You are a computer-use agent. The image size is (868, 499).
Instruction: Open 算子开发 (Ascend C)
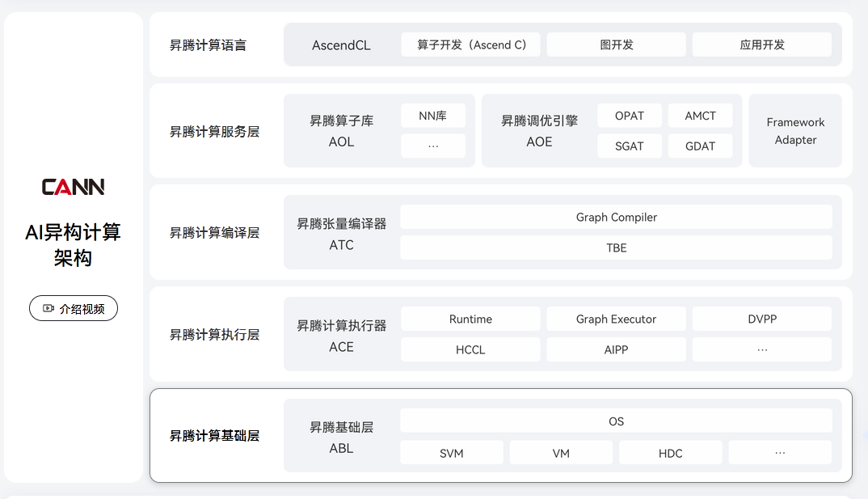pyautogui.click(x=470, y=44)
